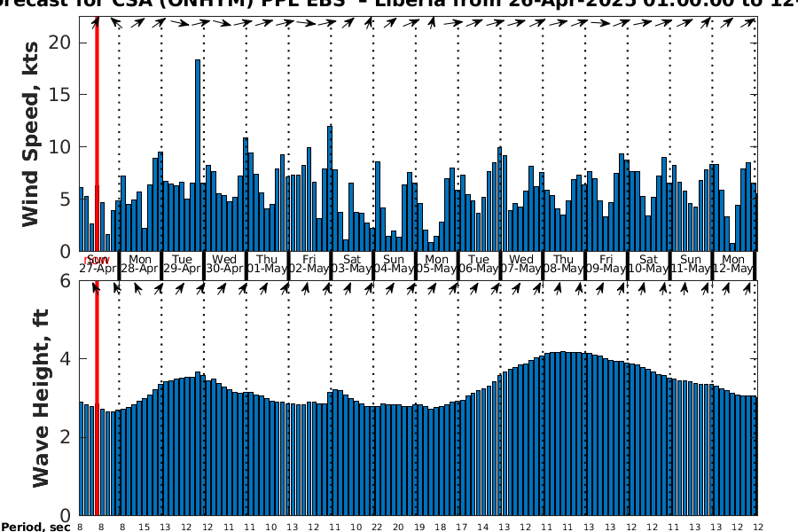Click the Thu 01-May date label
798x532 pixels.
click(267, 264)
